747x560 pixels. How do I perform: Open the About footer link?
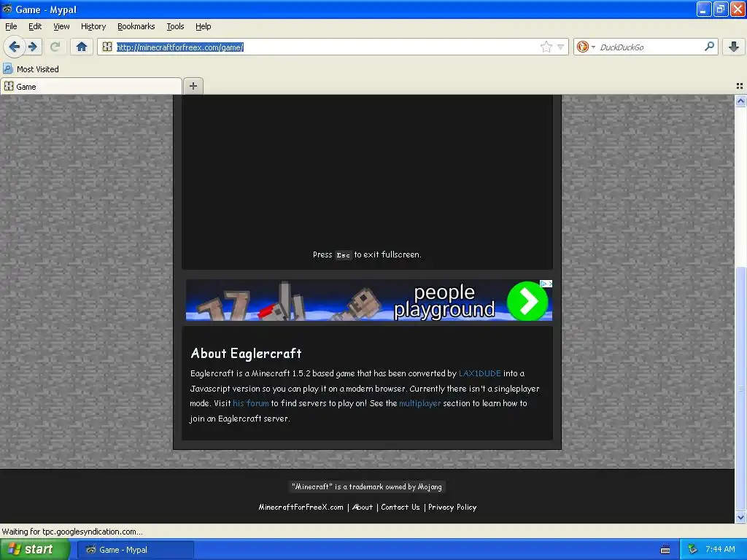[x=362, y=507]
